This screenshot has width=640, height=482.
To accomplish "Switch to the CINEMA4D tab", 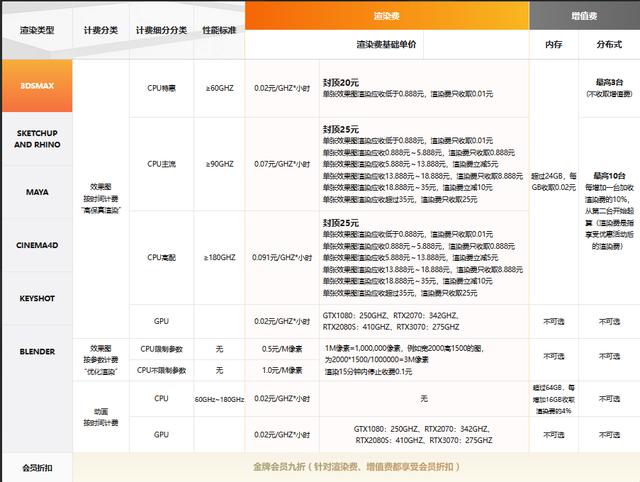I will pos(37,245).
